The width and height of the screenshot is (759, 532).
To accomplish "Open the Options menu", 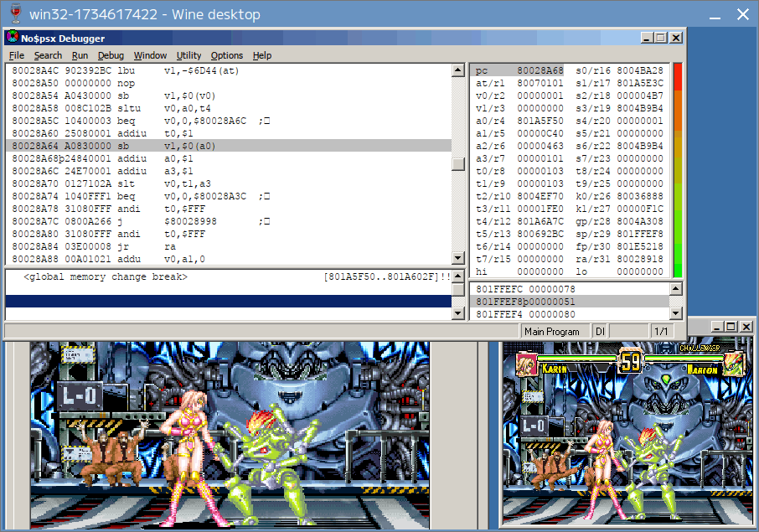I will [x=226, y=55].
